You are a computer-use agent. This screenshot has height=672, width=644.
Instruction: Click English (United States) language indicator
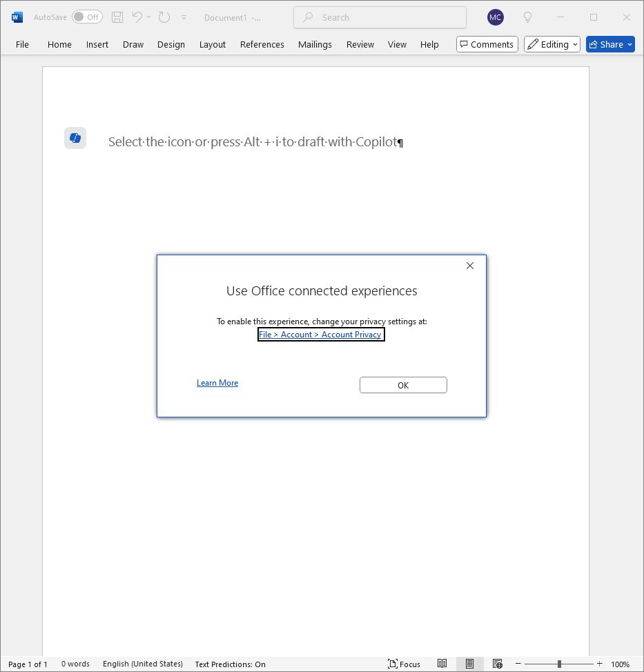pyautogui.click(x=143, y=664)
